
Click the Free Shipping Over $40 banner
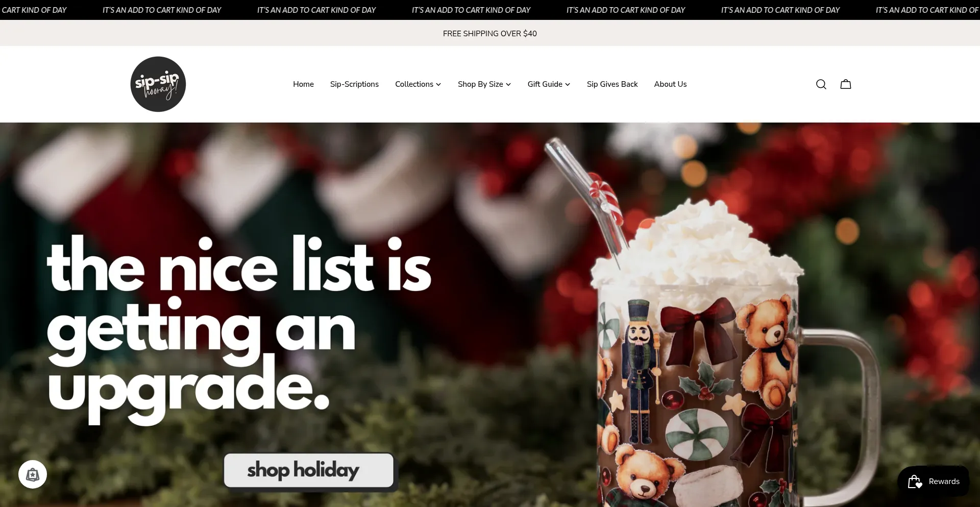[x=490, y=33]
